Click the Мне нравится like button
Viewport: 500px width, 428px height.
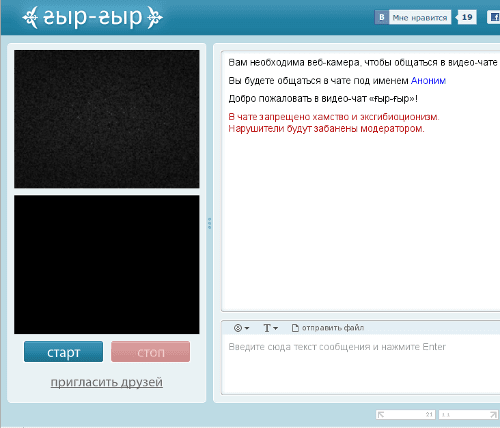pyautogui.click(x=420, y=18)
